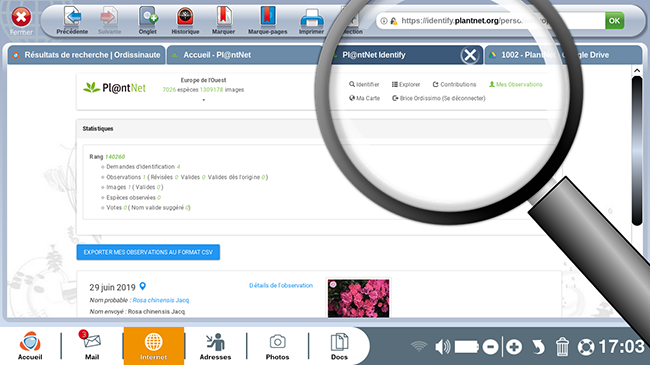Open the pink rose flower thumbnail
The image size is (650, 365).
(359, 298)
